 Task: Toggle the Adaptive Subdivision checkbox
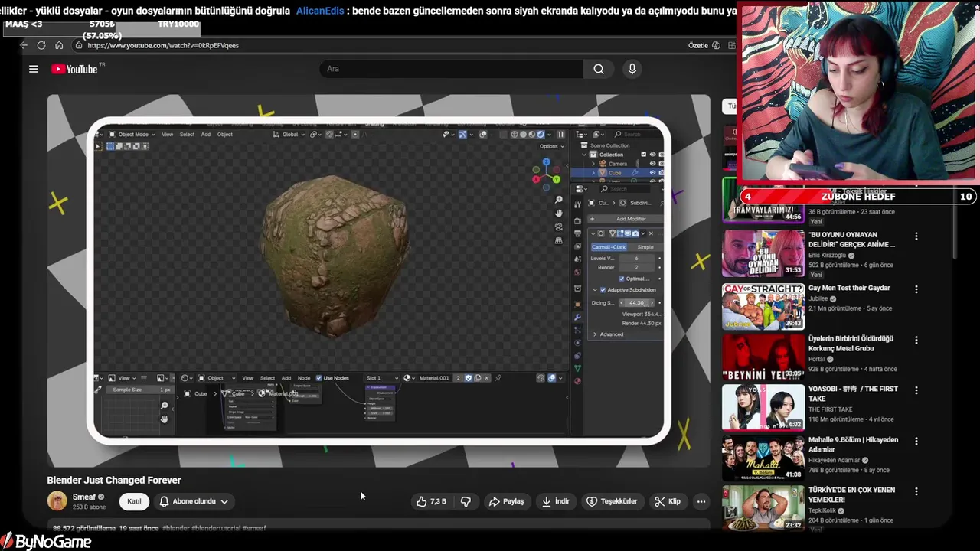click(x=603, y=290)
